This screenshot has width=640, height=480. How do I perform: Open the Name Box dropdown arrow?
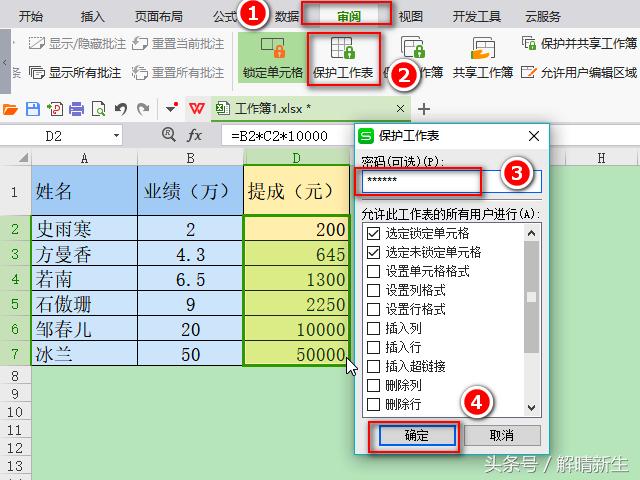[x=116, y=136]
